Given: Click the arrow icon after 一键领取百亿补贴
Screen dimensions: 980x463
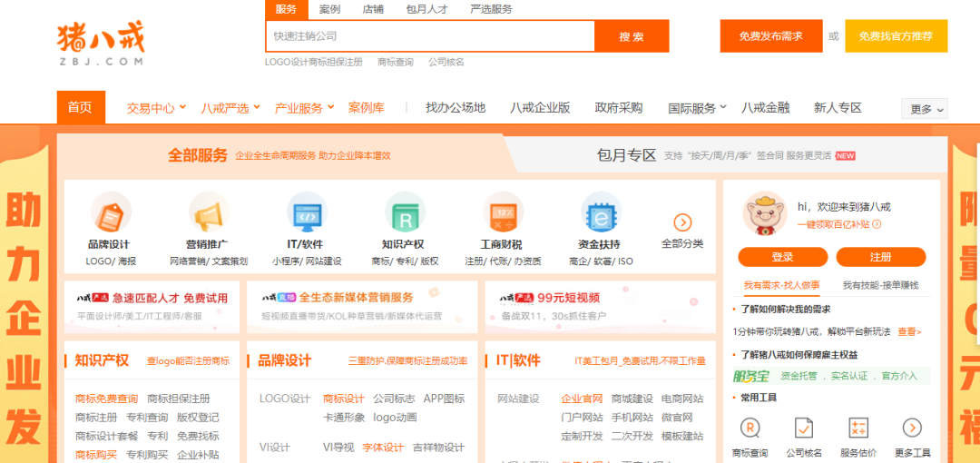Looking at the screenshot, I should click(877, 224).
